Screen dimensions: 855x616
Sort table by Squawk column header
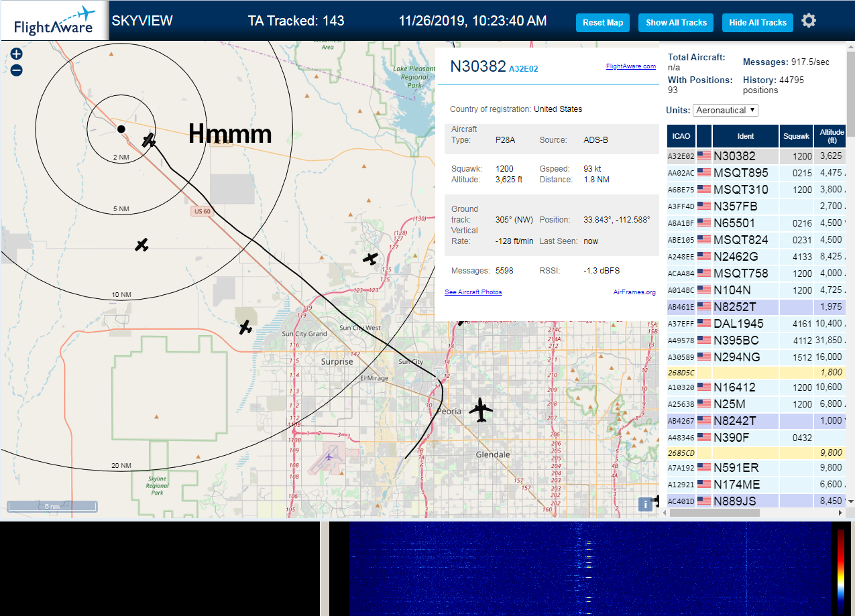(x=797, y=136)
